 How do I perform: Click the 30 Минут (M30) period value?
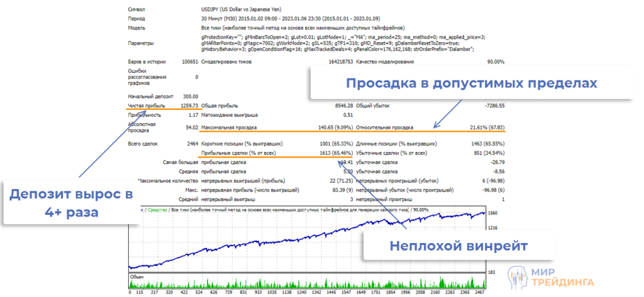point(225,20)
